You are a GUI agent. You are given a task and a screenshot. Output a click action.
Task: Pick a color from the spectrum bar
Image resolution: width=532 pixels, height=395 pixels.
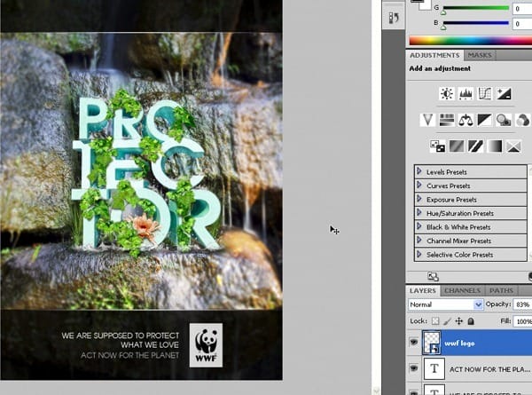pyautogui.click(x=470, y=41)
